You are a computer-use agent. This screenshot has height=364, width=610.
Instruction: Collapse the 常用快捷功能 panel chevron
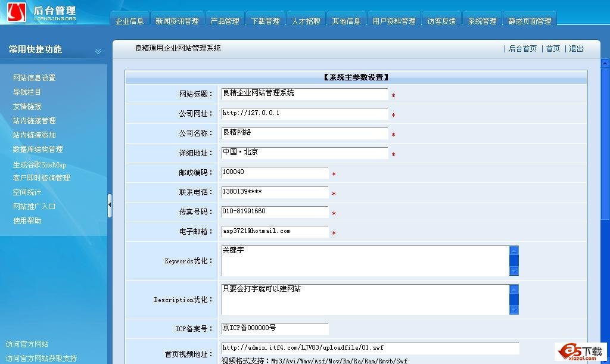click(98, 51)
